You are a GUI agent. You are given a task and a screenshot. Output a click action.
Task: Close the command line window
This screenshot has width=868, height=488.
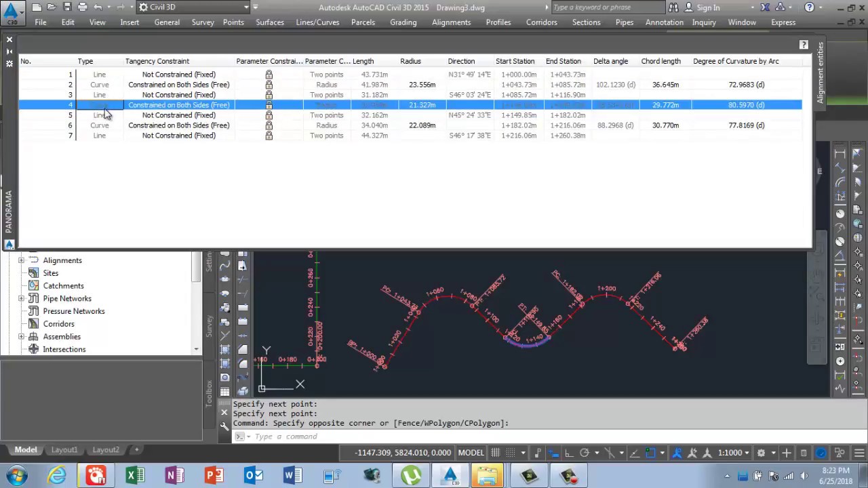pyautogui.click(x=224, y=412)
